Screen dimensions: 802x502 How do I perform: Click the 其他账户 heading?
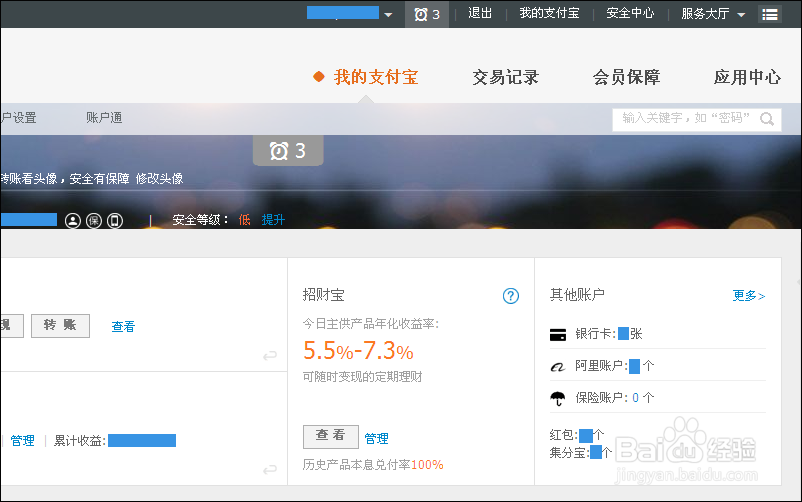coord(577,295)
